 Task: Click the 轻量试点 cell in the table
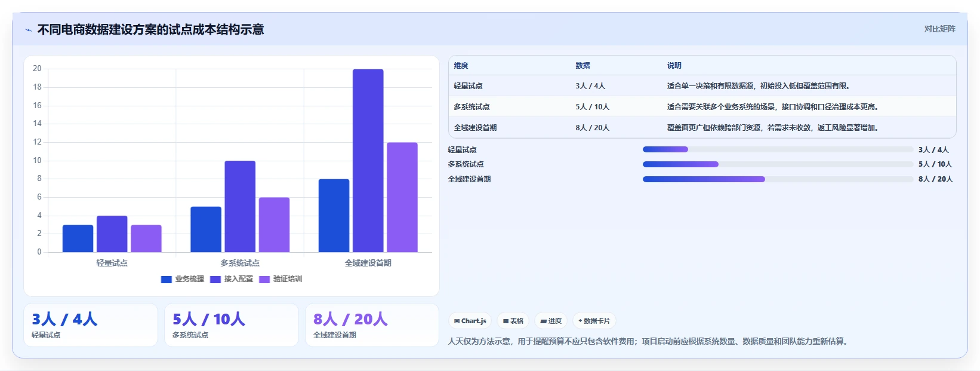click(468, 86)
